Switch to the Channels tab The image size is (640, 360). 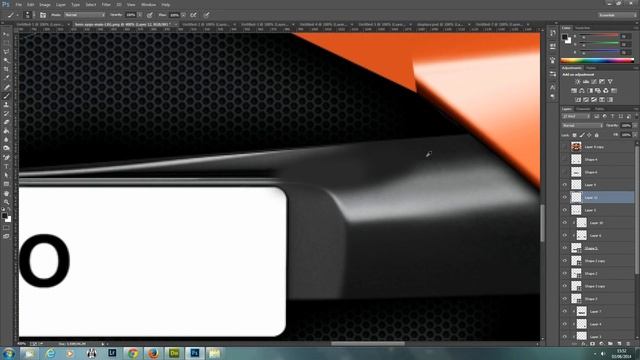click(583, 109)
